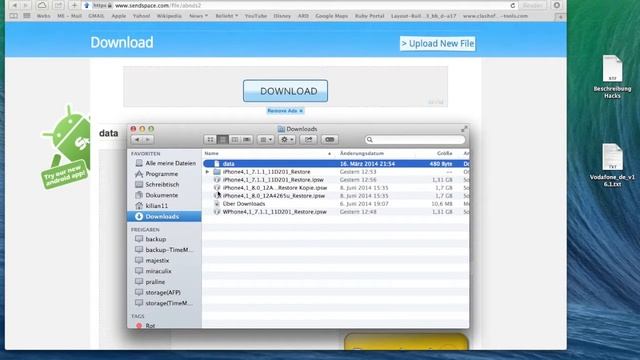The width and height of the screenshot is (640, 360).
Task: Open the Wikipedia bookmark
Action: coord(169,16)
